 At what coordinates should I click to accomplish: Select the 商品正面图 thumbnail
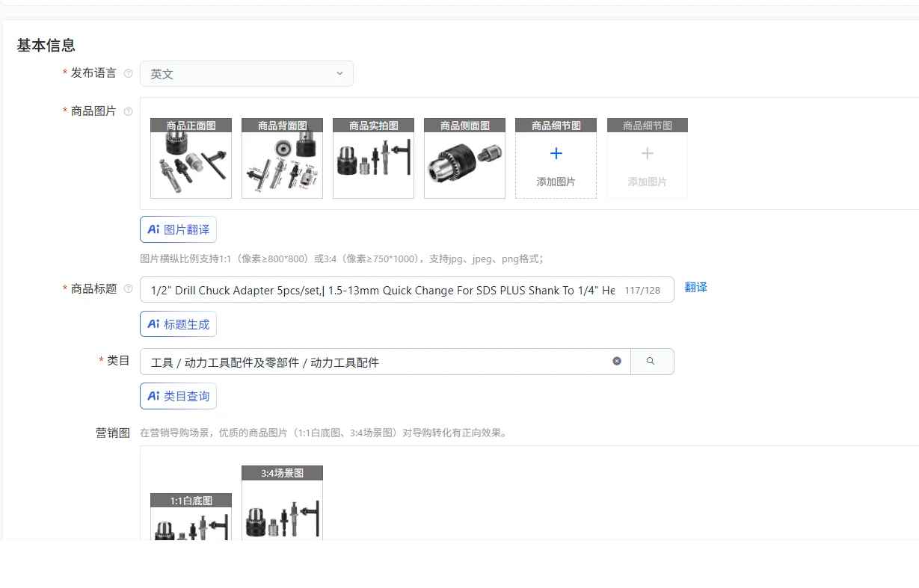click(191, 158)
